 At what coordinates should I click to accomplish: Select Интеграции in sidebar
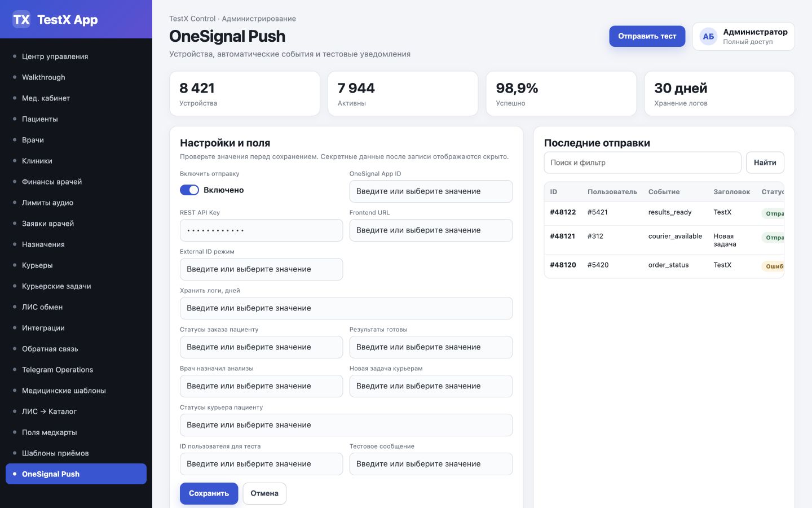[x=76, y=328]
